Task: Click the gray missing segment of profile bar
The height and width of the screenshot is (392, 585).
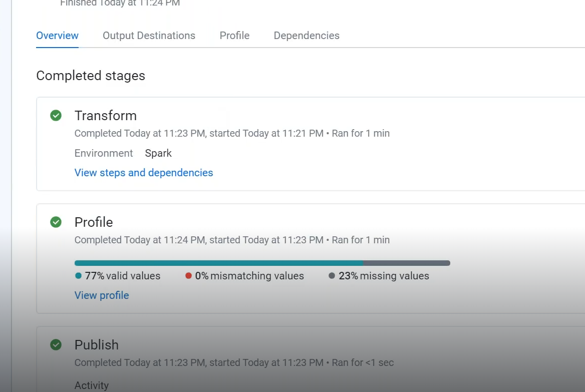Action: [406, 263]
